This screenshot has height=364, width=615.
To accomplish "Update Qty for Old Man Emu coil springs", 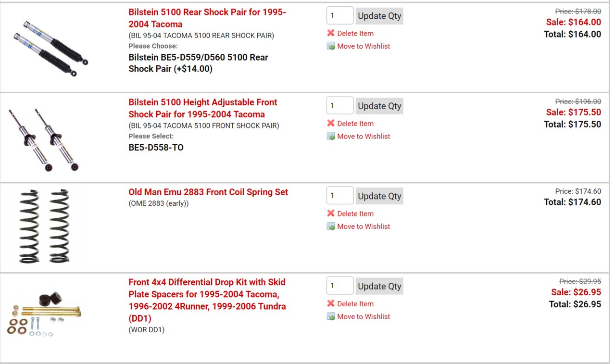I will (379, 196).
